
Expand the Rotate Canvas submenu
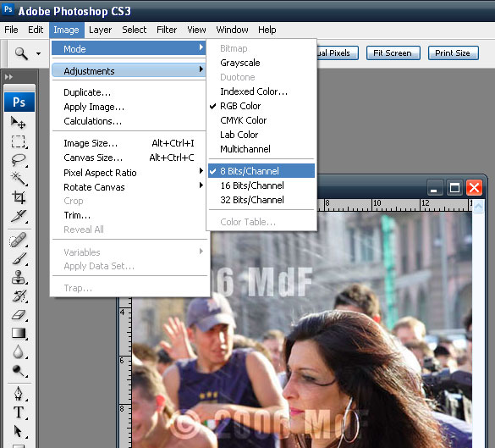[129, 187]
